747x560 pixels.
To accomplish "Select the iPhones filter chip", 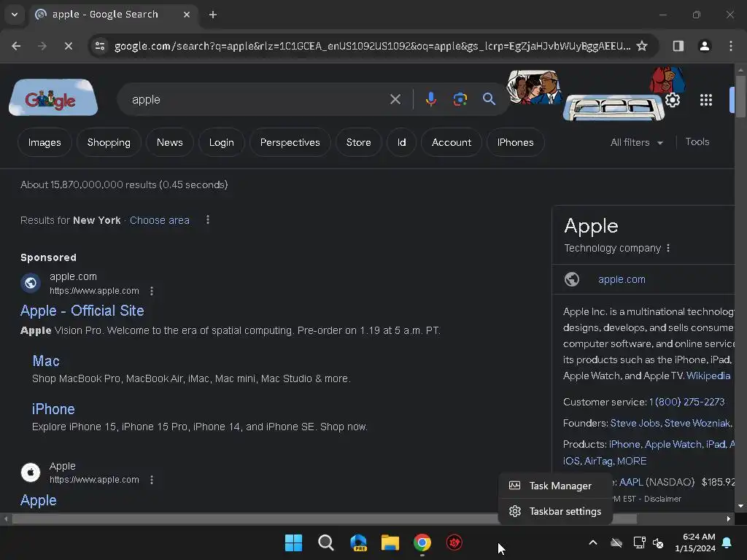I will pyautogui.click(x=516, y=142).
